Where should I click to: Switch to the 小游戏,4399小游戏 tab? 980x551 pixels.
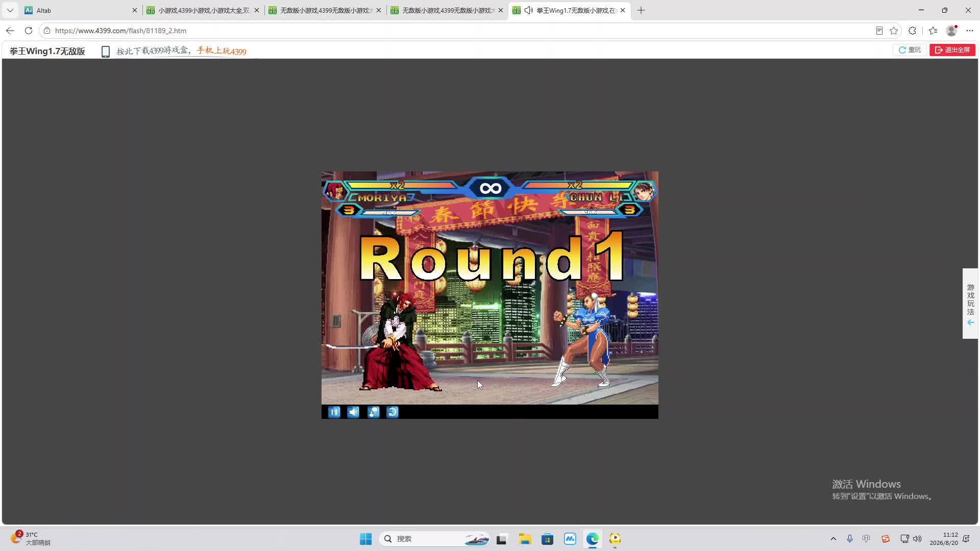coord(203,10)
